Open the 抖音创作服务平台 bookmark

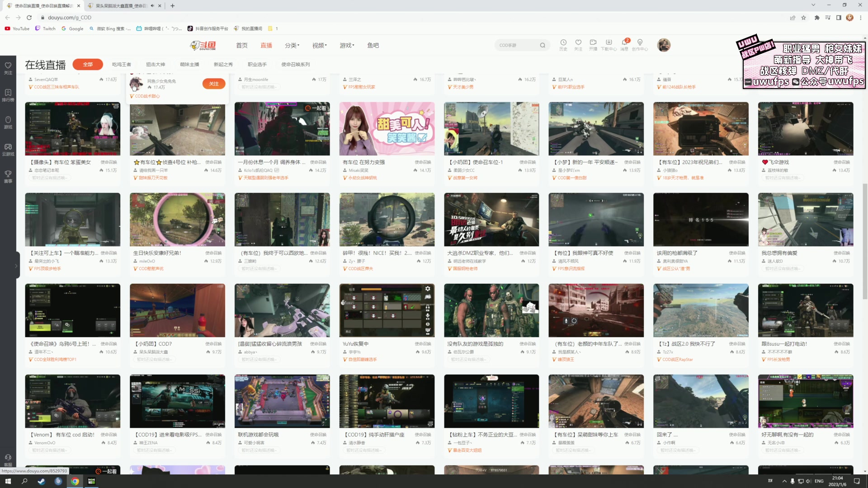(208, 28)
